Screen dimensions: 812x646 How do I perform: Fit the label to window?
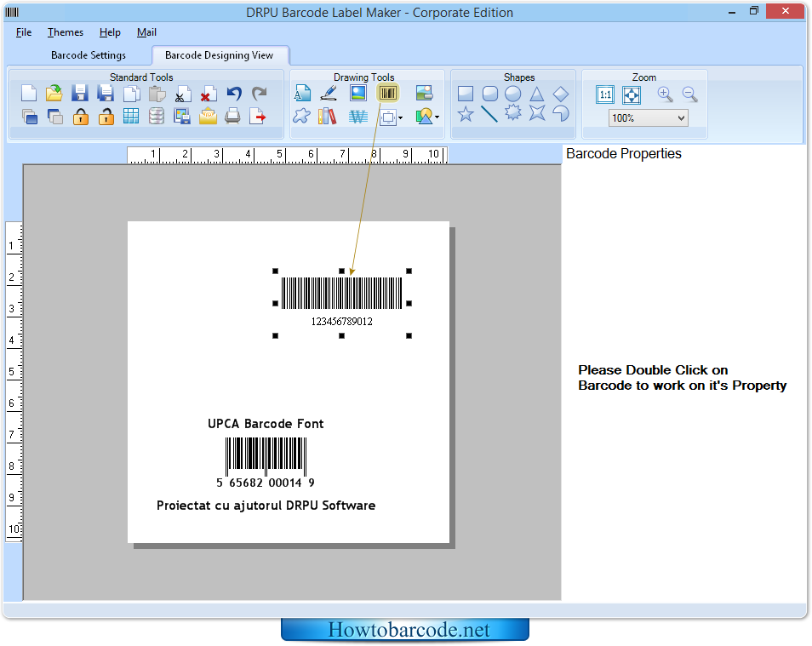coord(632,94)
